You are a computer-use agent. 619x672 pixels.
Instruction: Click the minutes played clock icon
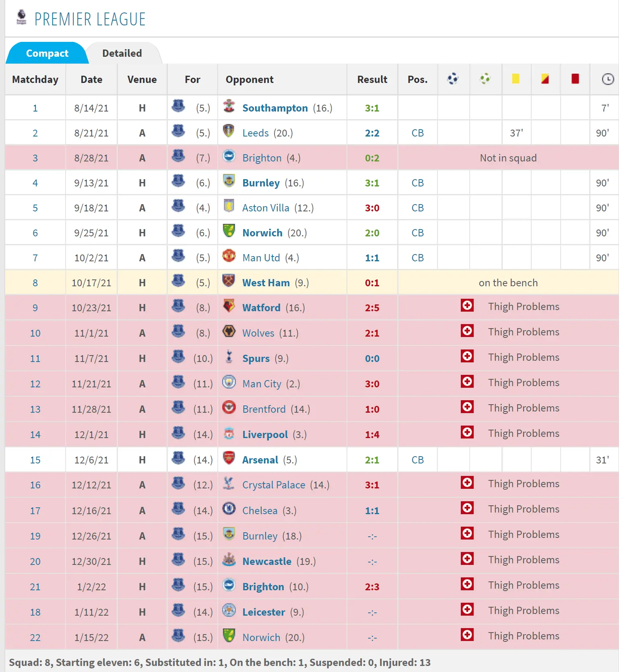point(607,79)
